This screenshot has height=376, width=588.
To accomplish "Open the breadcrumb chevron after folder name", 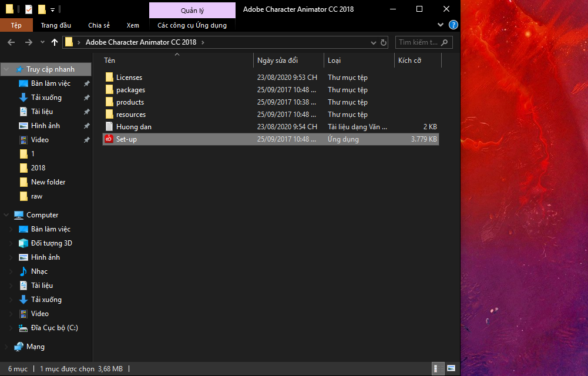I will click(x=203, y=42).
